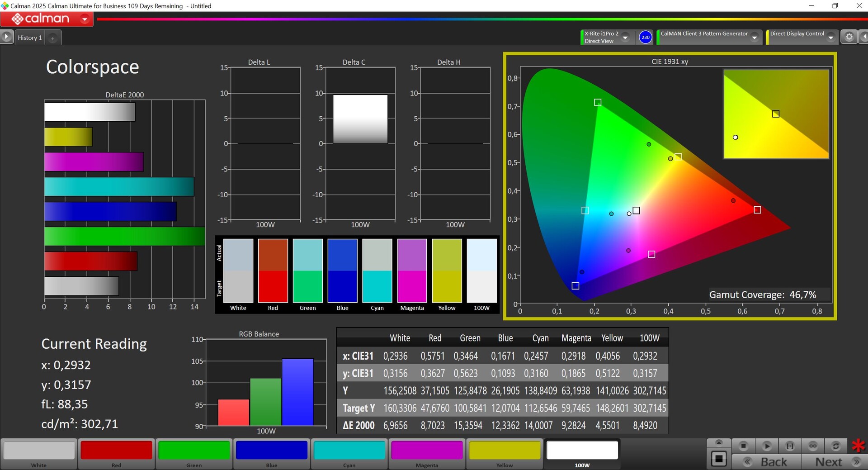Viewport: 868px width, 470px height.
Task: Click the stop measurement button
Action: click(x=743, y=446)
